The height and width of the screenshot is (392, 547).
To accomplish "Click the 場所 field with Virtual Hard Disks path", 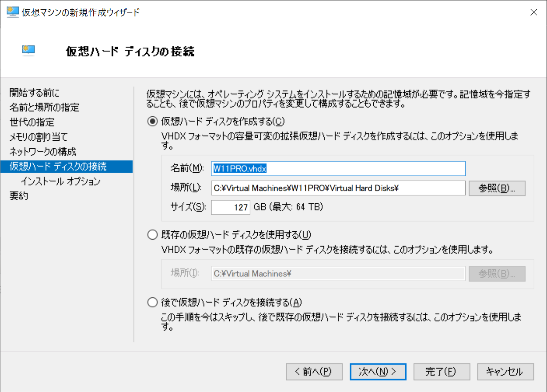I will tap(338, 188).
